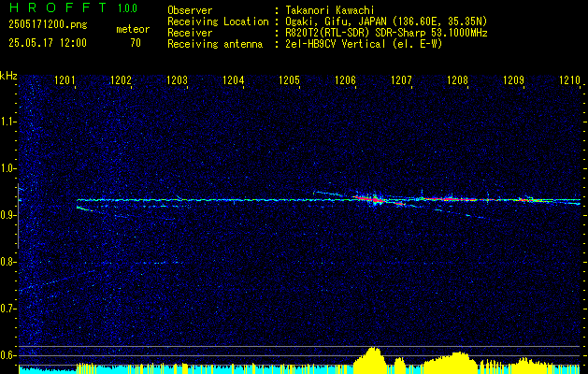
Task: Click the 1210 time marker
Action: pos(569,79)
